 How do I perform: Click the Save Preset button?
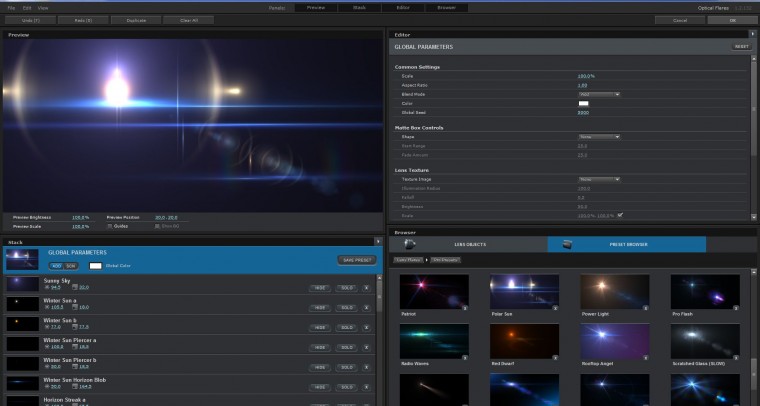coord(356,260)
